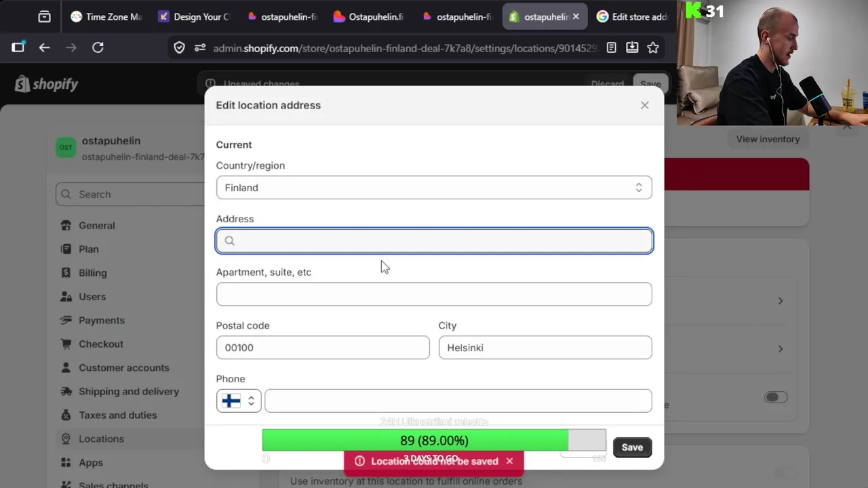Save the location address in the dialog

(632, 447)
